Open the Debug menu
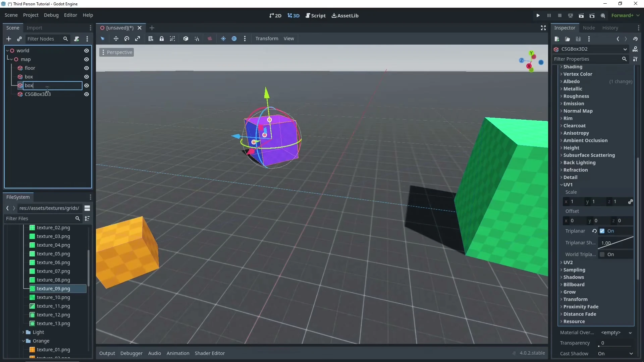The image size is (644, 362). click(51, 15)
